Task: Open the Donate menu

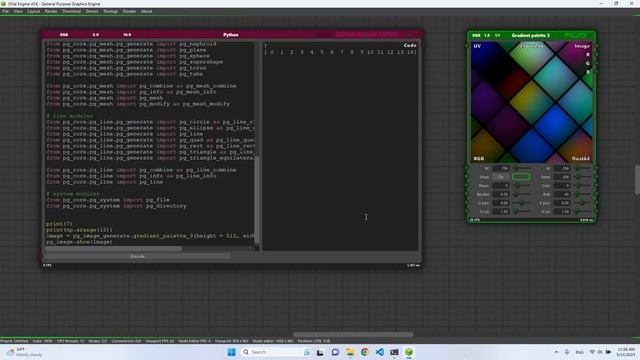Action: [129, 11]
